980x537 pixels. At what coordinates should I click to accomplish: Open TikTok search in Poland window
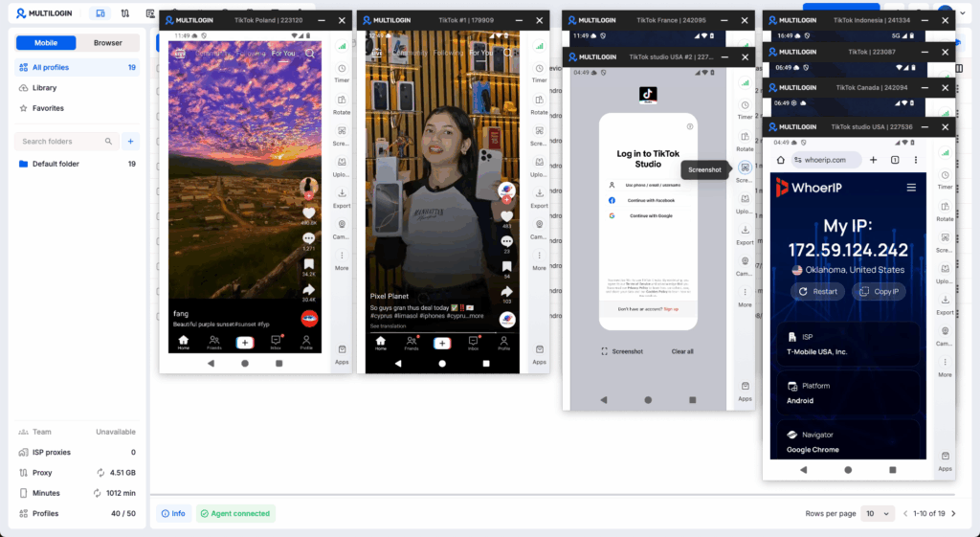pos(309,54)
